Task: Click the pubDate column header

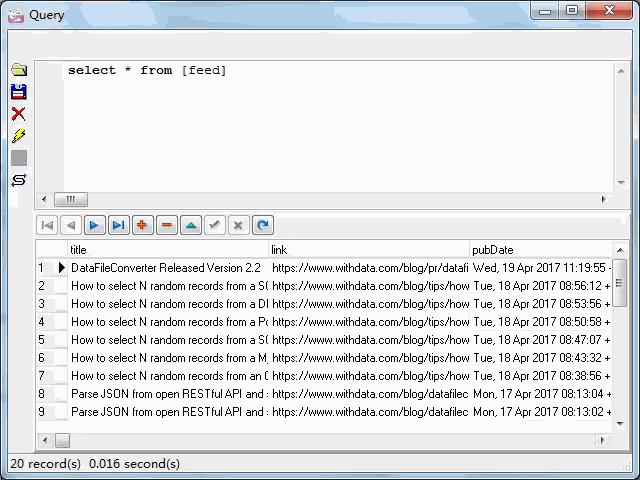Action: click(541, 250)
